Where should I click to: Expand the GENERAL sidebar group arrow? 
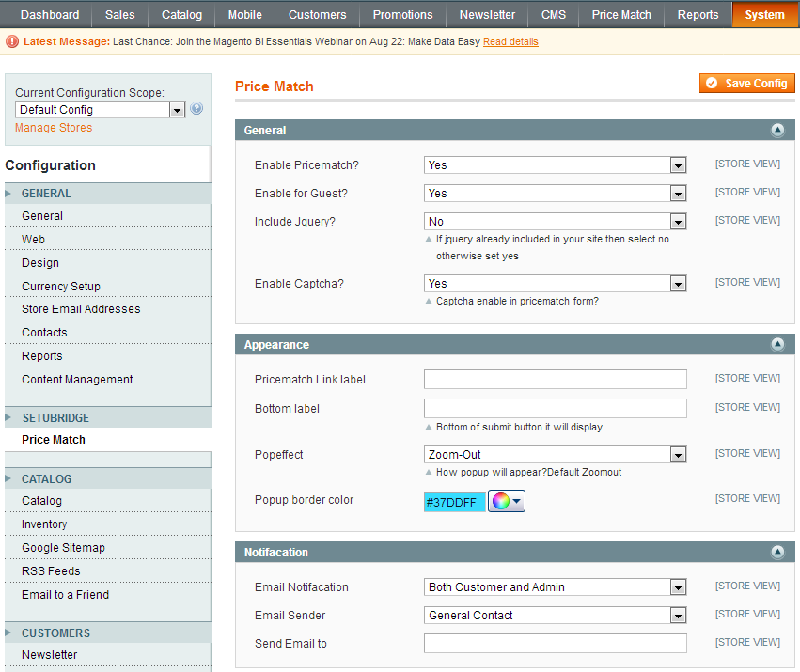(x=8, y=194)
